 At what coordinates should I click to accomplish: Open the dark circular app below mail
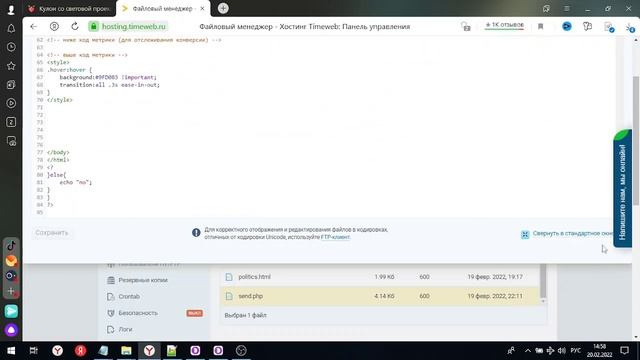pyautogui.click(x=11, y=276)
